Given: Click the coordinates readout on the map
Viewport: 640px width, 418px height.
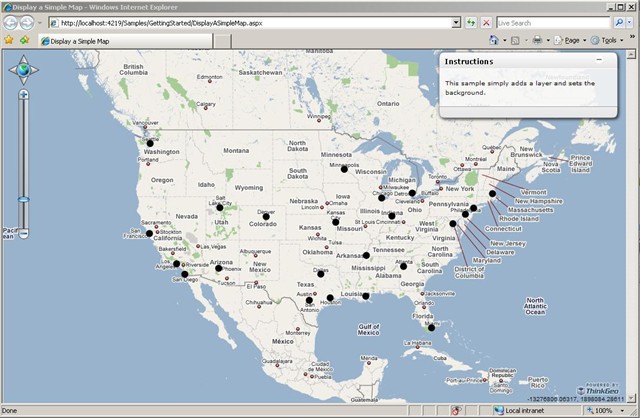Looking at the screenshot, I should (x=576, y=399).
